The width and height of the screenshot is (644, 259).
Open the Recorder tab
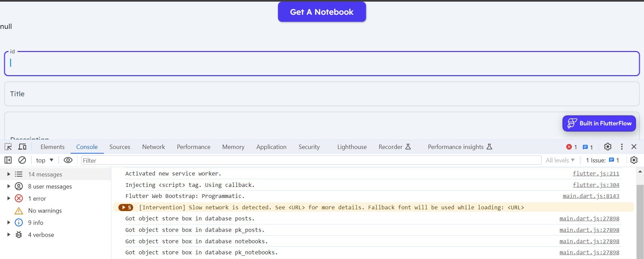click(394, 147)
